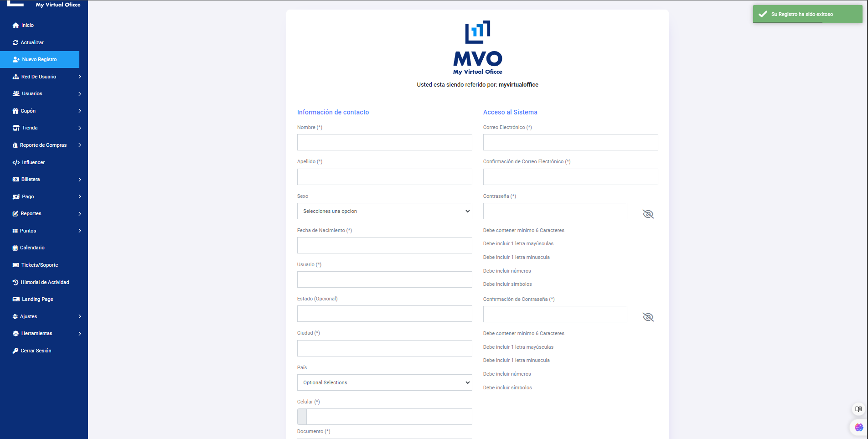Toggle visibility for Confirmación de Contraseña
The width and height of the screenshot is (868, 439).
(x=648, y=317)
